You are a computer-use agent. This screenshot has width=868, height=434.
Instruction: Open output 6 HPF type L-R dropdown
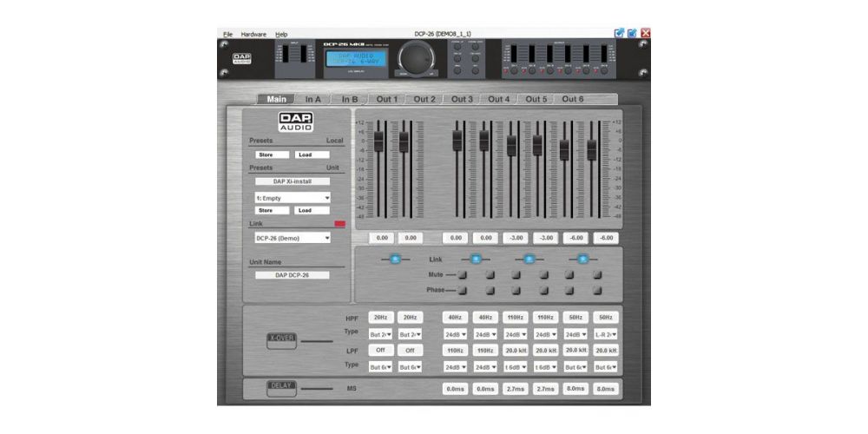click(606, 335)
